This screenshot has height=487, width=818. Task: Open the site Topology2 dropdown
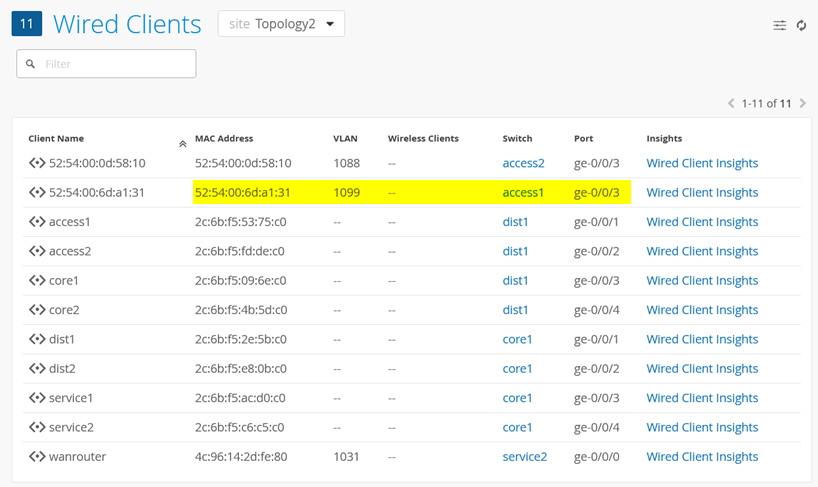pos(281,24)
